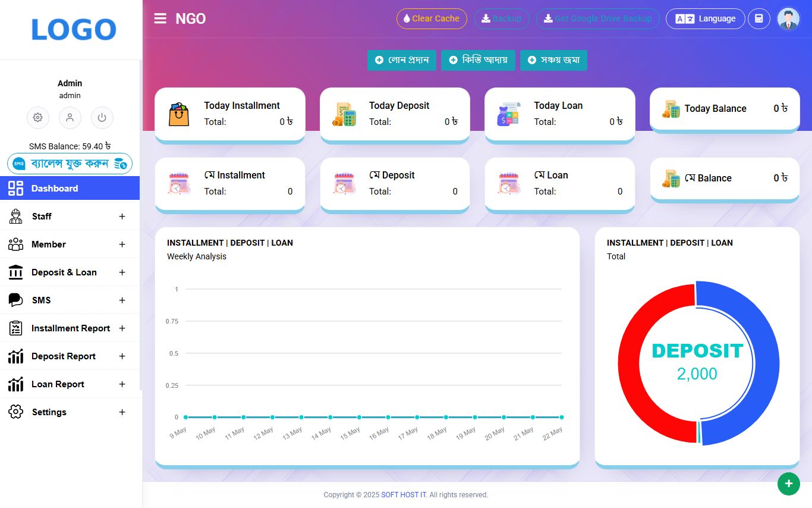Click the NGO title in header
The height and width of the screenshot is (508, 812).
coord(191,19)
